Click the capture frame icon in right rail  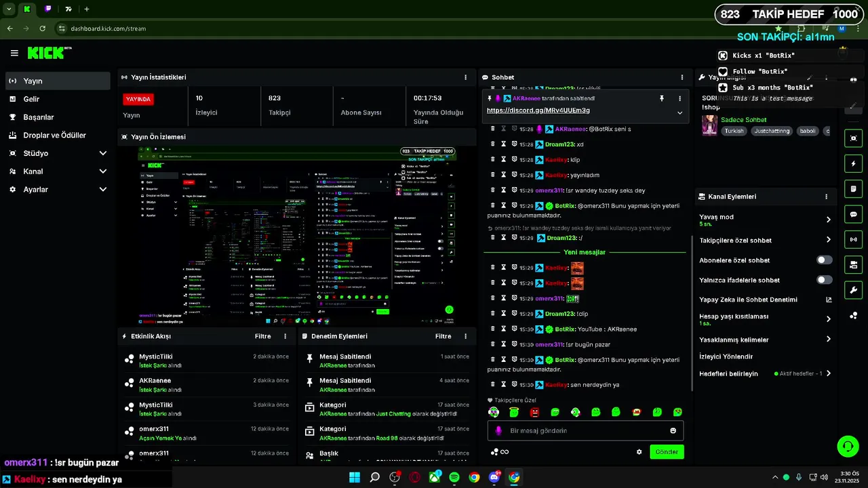tap(853, 138)
